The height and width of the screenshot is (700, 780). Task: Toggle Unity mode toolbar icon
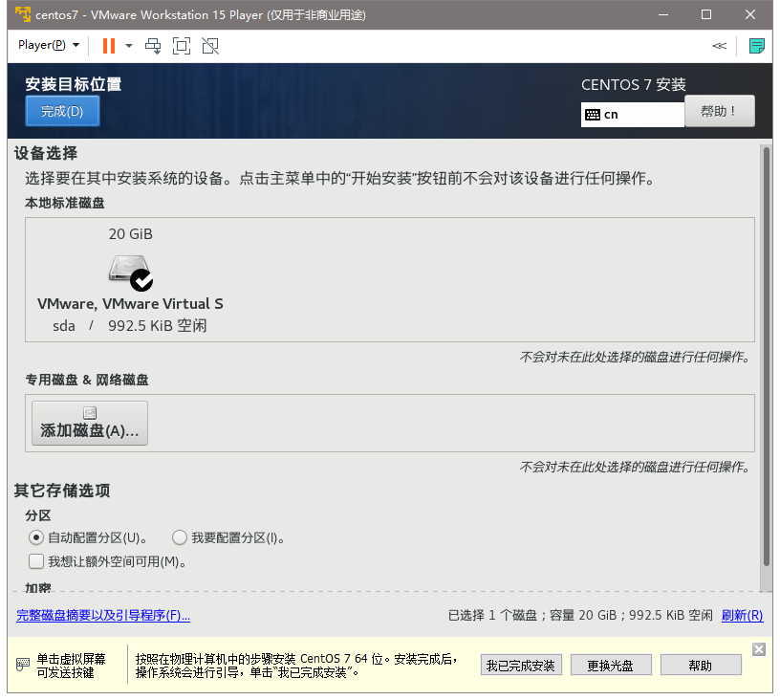210,45
